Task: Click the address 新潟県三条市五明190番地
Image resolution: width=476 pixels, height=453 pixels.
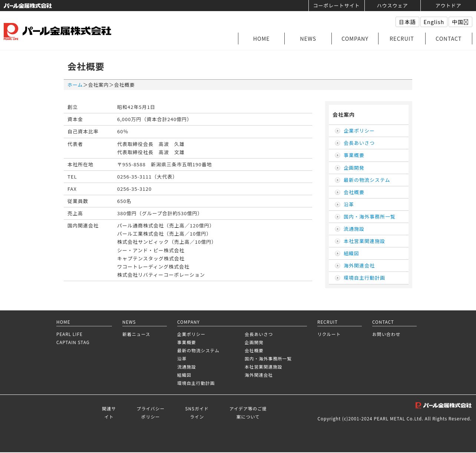Action: pyautogui.click(x=181, y=164)
